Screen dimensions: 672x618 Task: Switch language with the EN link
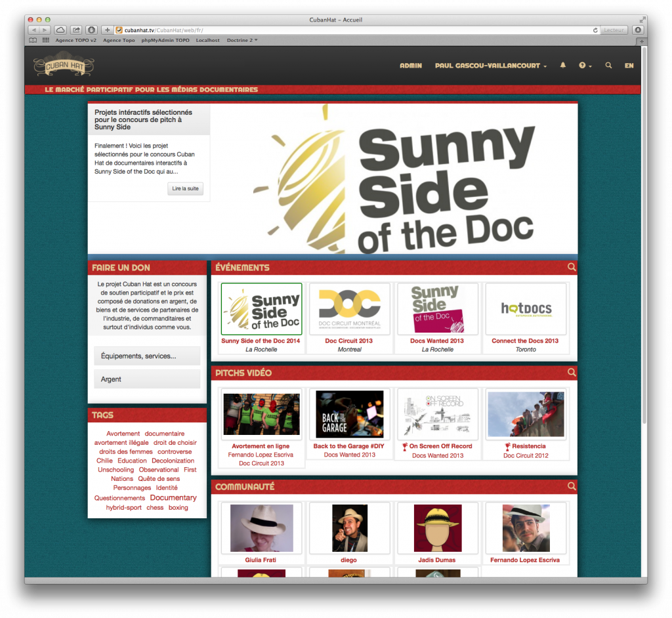click(x=629, y=66)
